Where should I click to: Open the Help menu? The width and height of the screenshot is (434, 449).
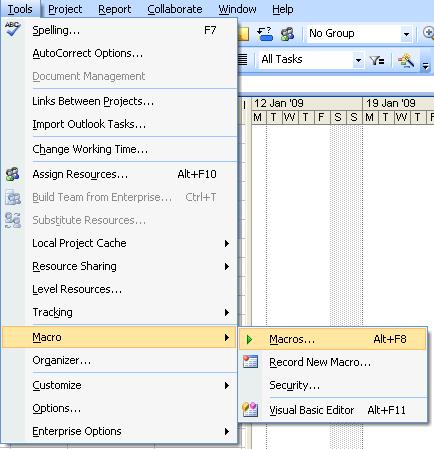point(283,9)
